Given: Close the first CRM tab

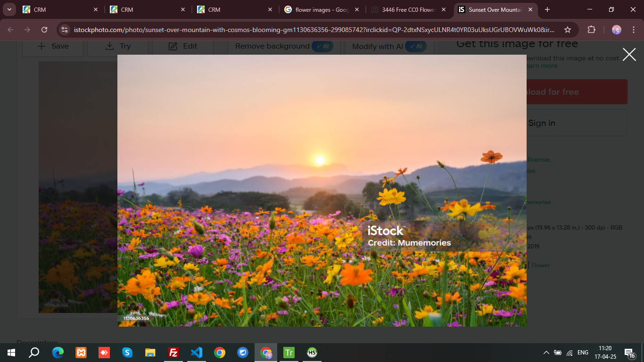Looking at the screenshot, I should click(x=95, y=9).
